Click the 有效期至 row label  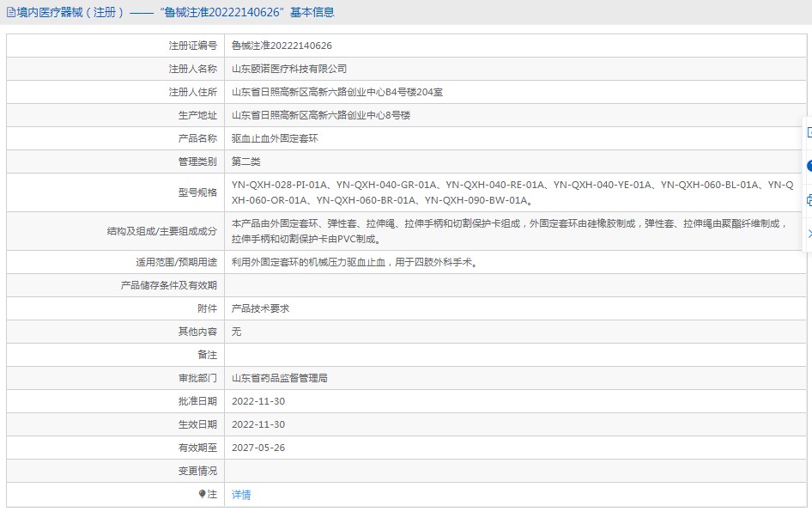click(197, 448)
